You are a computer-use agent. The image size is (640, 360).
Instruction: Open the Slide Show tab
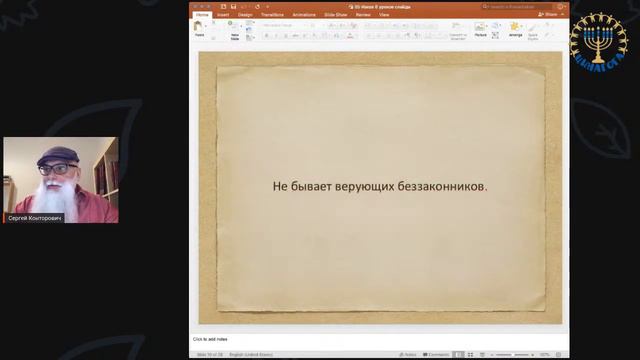click(x=336, y=15)
